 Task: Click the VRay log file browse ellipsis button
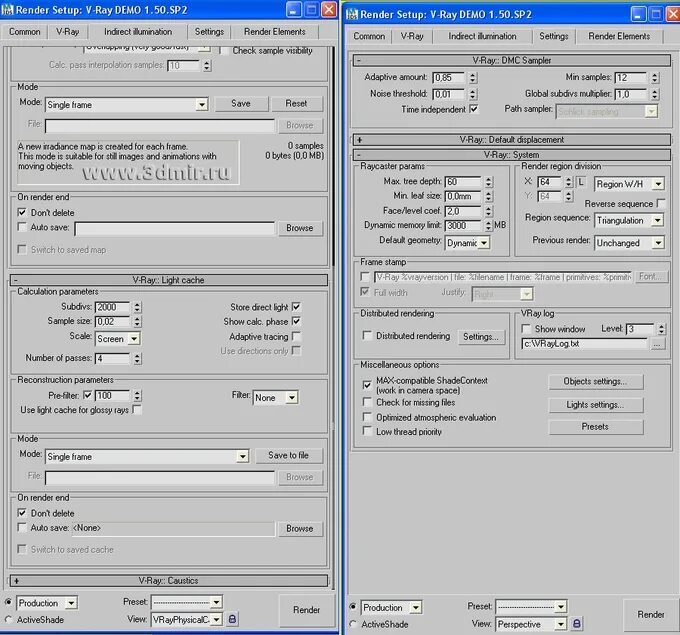(657, 344)
